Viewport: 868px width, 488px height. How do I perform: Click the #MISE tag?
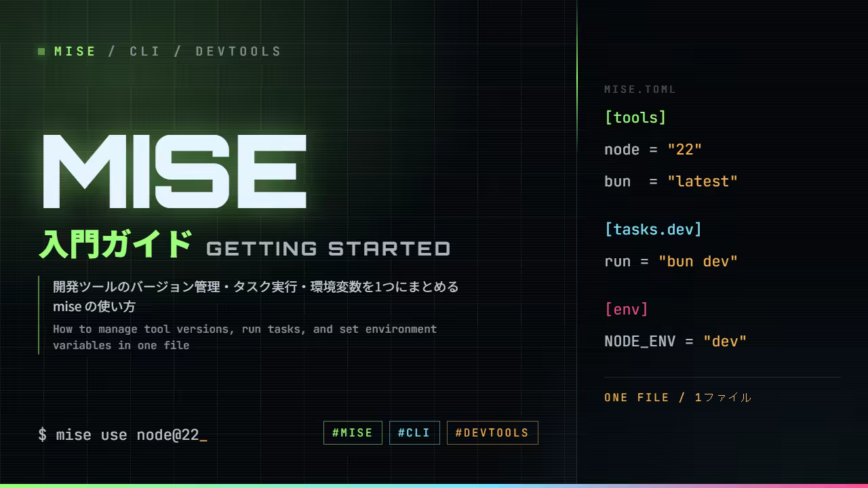click(353, 432)
